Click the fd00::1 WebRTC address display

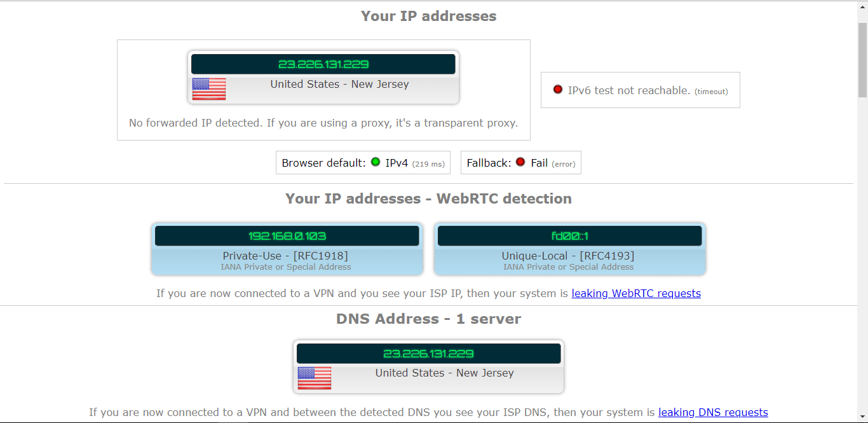pyautogui.click(x=570, y=236)
